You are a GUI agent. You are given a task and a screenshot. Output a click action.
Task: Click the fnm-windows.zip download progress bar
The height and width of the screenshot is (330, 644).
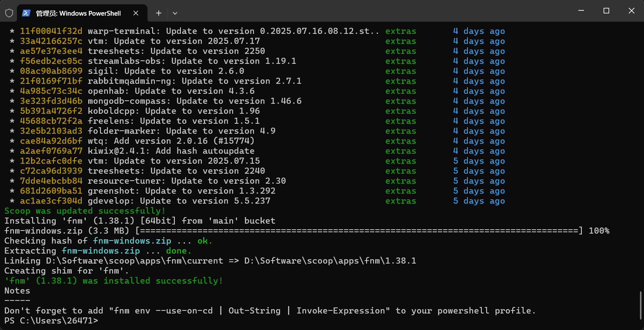pos(359,231)
